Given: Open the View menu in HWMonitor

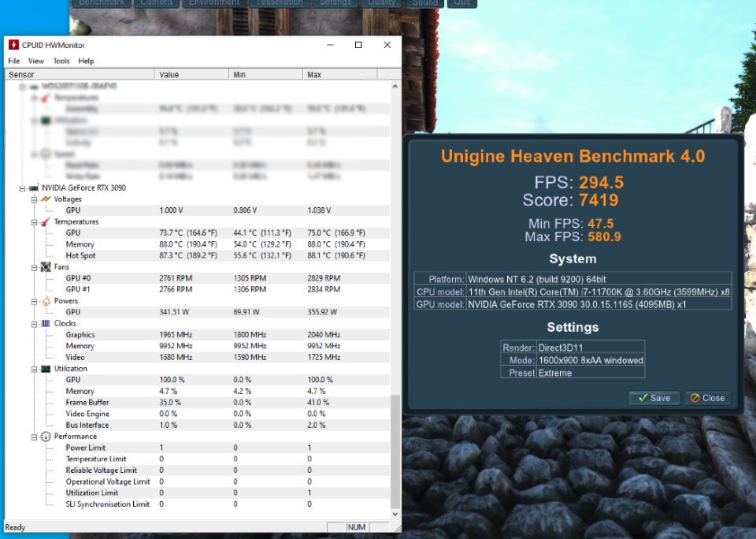Looking at the screenshot, I should pos(36,61).
